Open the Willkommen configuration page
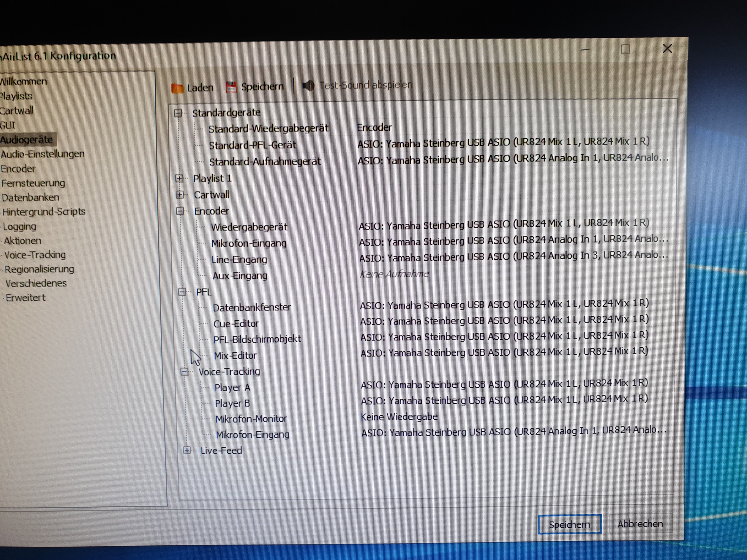The image size is (747, 560). [x=23, y=81]
